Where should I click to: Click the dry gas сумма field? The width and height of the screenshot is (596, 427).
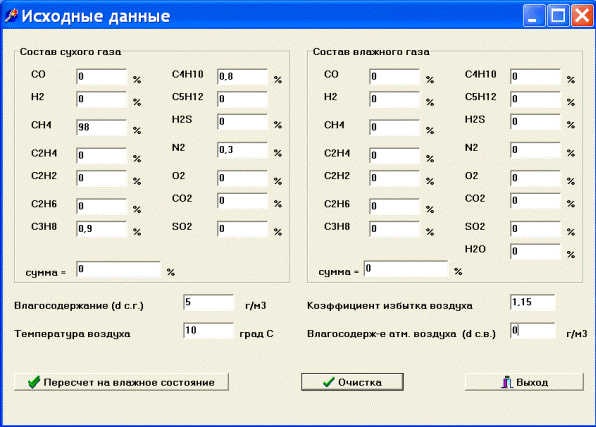[118, 269]
